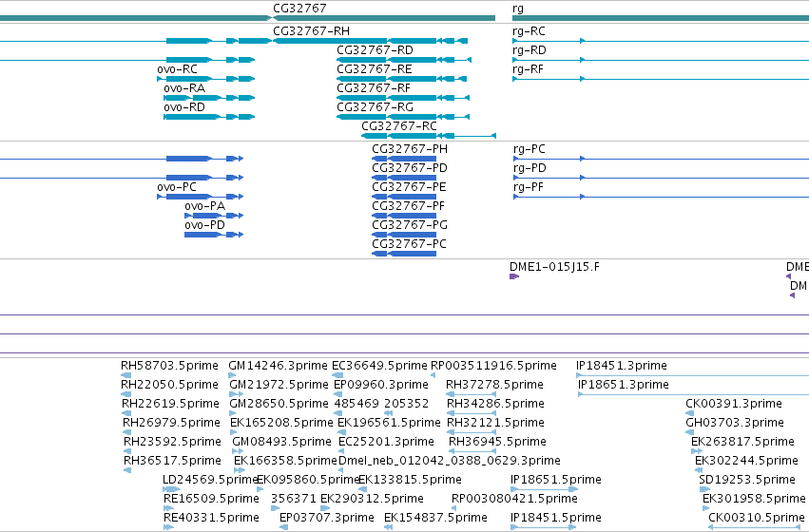Open EST EK154837.5prime

click(x=435, y=518)
